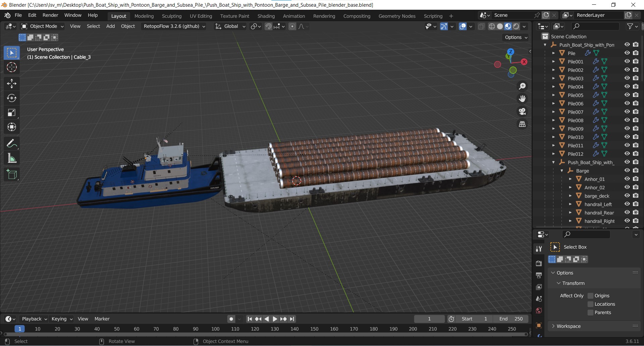The image size is (644, 346).
Task: Select the Add Cube tool
Action: click(x=12, y=175)
